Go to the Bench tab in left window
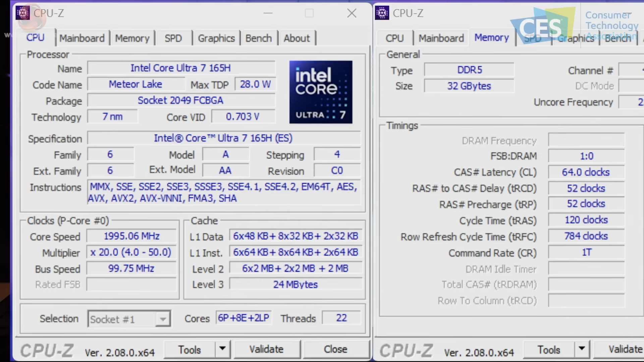The image size is (644, 362). click(259, 38)
